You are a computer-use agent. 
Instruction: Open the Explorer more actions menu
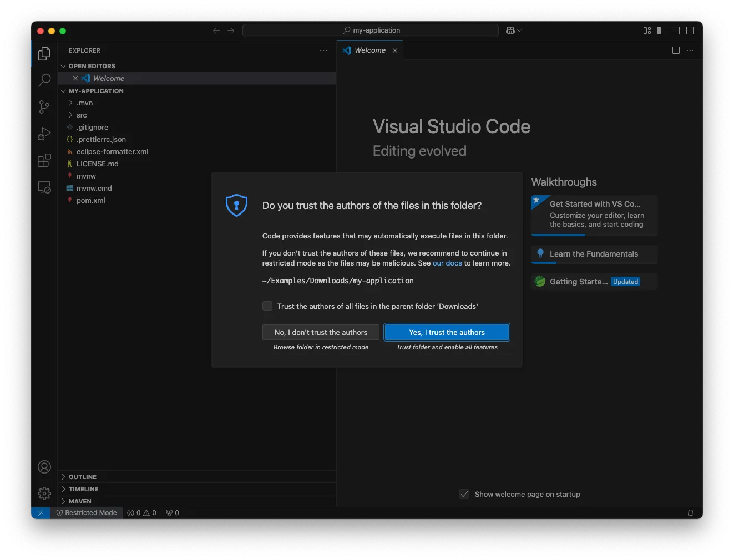tap(323, 50)
